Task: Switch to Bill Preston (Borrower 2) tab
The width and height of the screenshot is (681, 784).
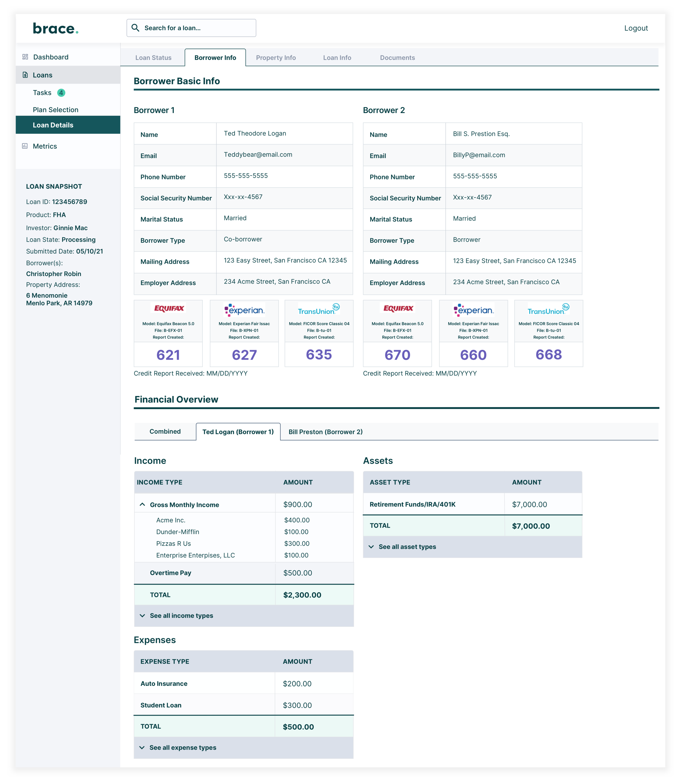Action: pyautogui.click(x=325, y=432)
